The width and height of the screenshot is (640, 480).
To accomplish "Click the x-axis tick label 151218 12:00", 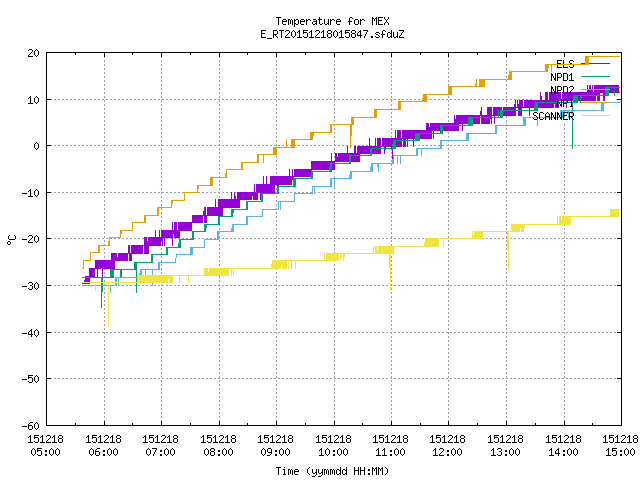I will 448,446.
